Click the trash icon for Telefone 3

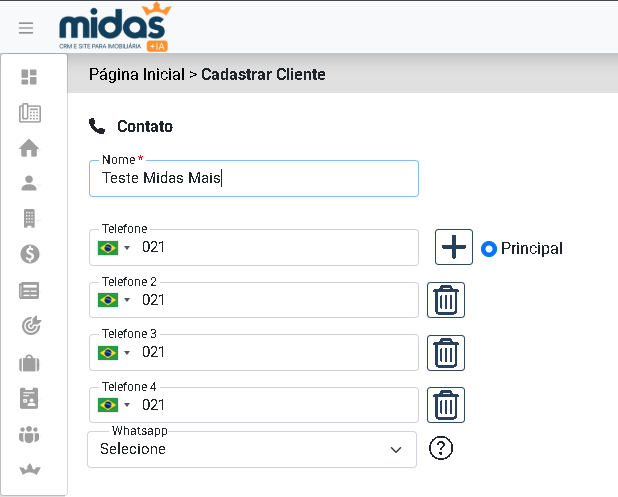pos(446,352)
